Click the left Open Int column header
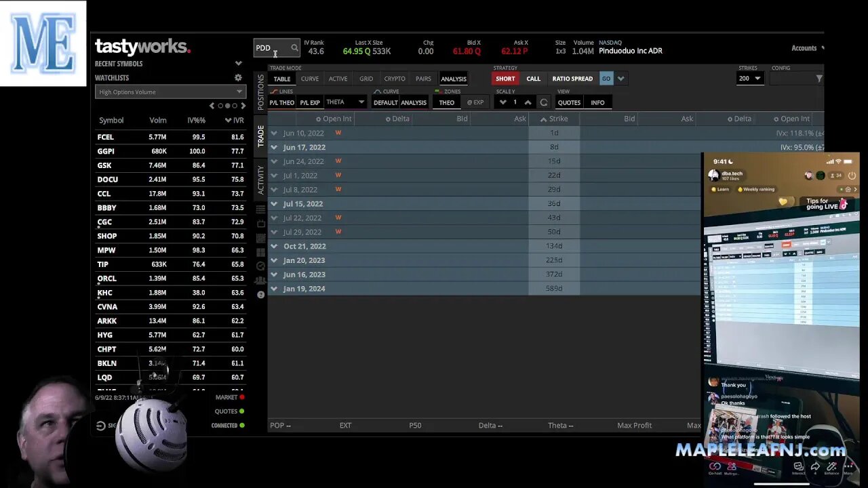The width and height of the screenshot is (868, 488). pos(334,119)
